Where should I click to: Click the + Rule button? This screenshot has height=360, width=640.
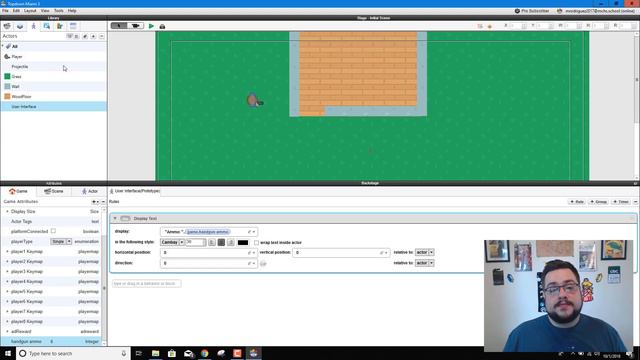(x=577, y=202)
